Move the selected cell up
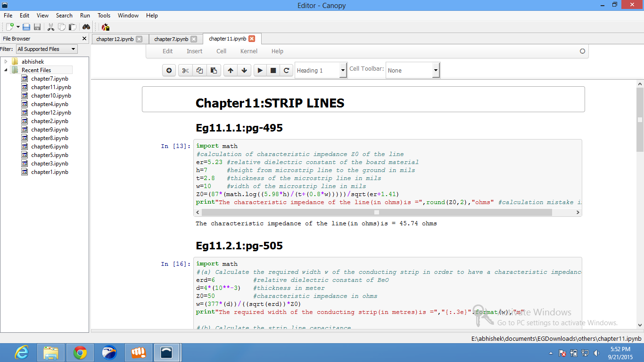Viewport: 644px width, 362px height. [x=231, y=71]
